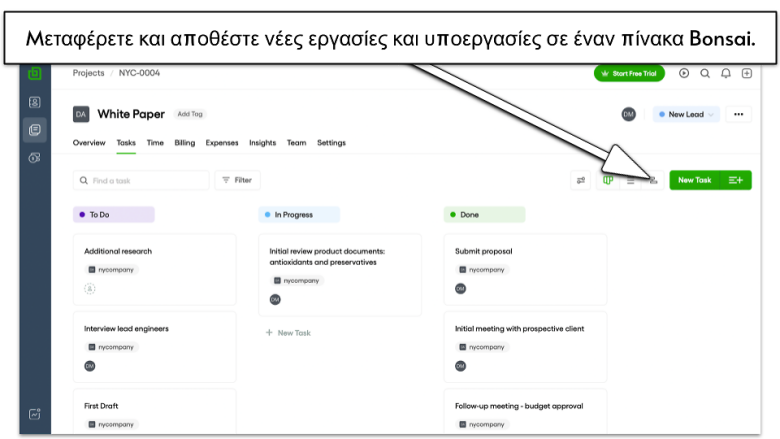Open the Filter options
This screenshot has width=780, height=439.
(237, 180)
